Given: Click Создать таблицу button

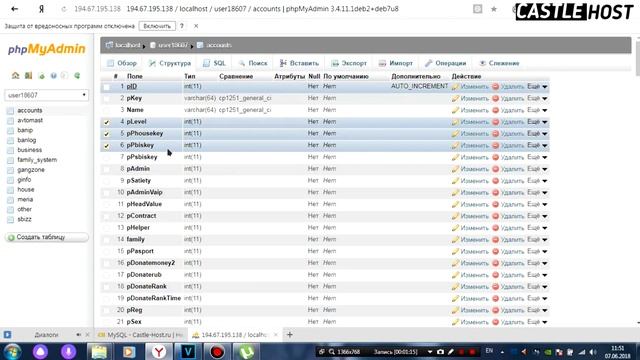Looking at the screenshot, I should click(47, 237).
